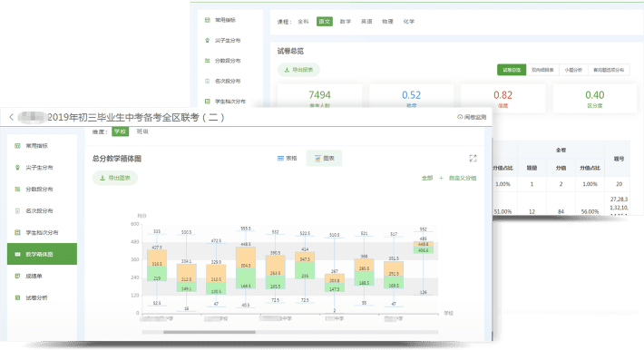Switch the view to 图表 mode
Image resolution: width=644 pixels, height=350 pixels.
click(x=324, y=158)
